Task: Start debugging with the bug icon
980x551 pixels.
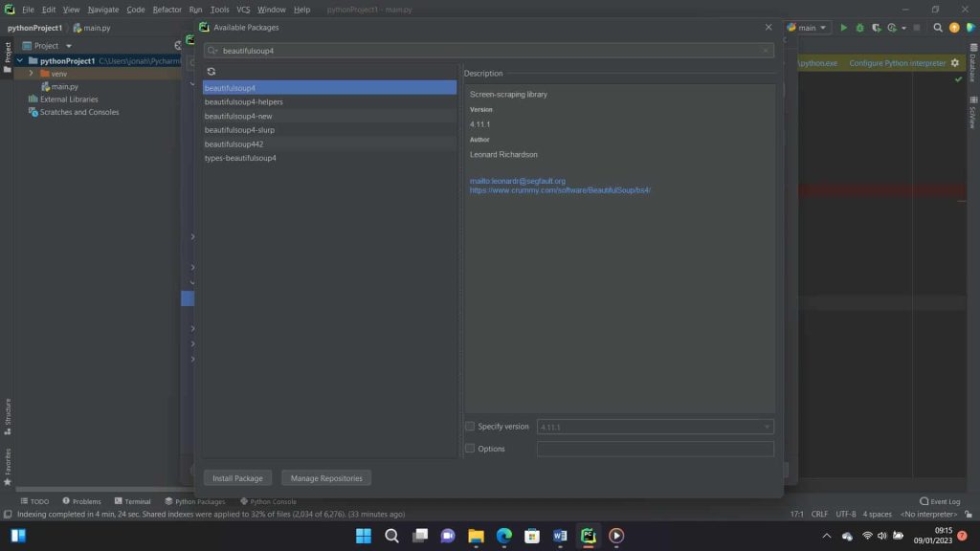Action: 859,27
